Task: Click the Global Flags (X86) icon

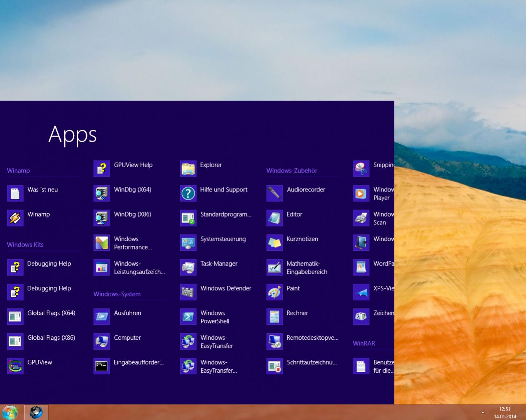Action: pyautogui.click(x=15, y=341)
